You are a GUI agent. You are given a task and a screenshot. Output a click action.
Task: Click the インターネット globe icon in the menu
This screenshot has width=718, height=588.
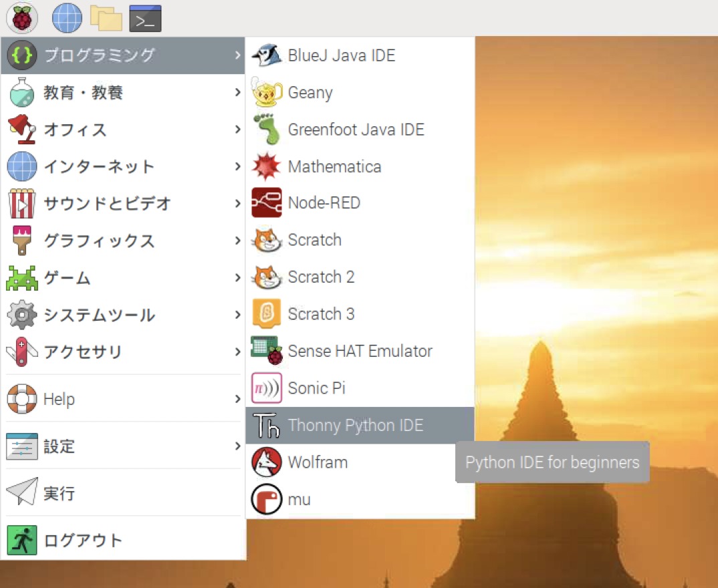click(x=21, y=166)
